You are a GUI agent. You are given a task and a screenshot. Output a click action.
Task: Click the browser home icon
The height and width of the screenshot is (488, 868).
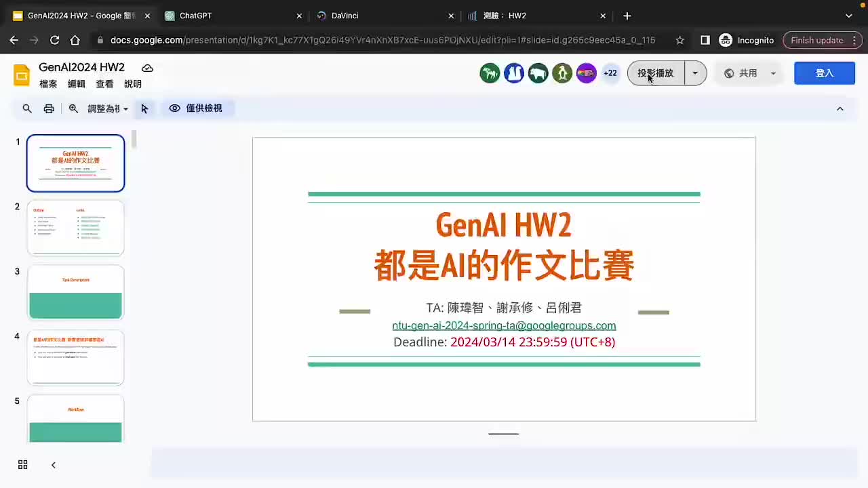coord(75,40)
